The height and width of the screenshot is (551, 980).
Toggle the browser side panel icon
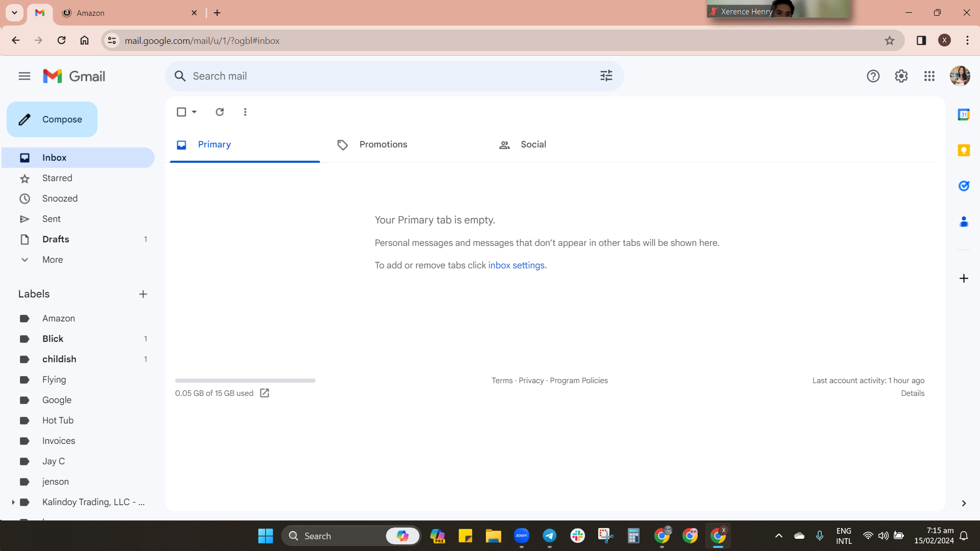(921, 40)
